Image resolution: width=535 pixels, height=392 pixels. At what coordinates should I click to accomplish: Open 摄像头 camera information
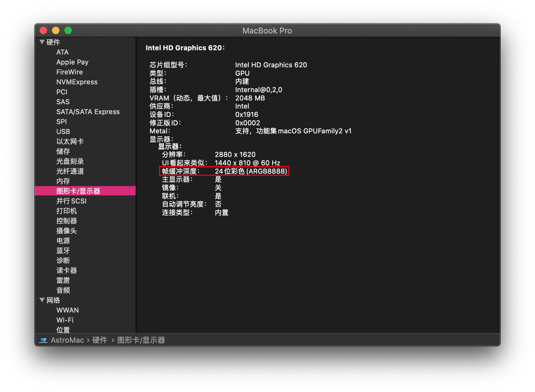(67, 231)
